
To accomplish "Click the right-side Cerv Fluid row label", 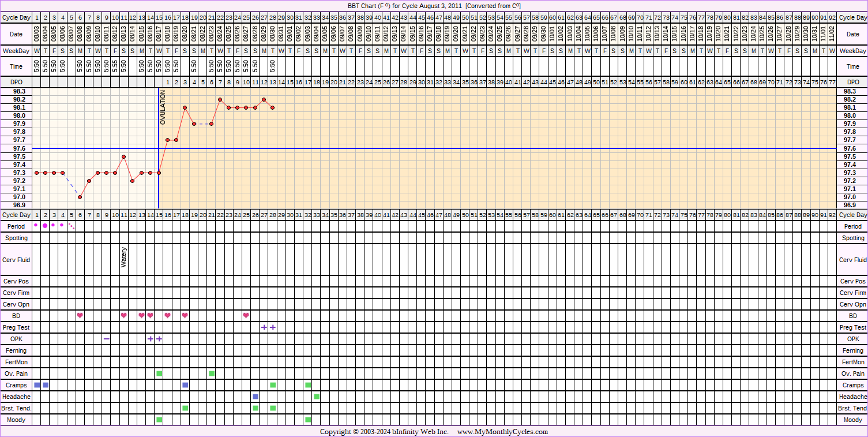I will (852, 260).
